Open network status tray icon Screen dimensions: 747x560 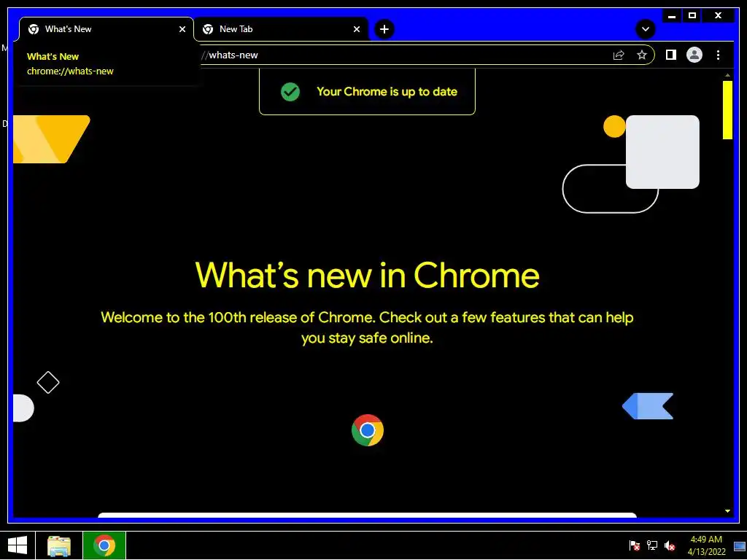(651, 545)
